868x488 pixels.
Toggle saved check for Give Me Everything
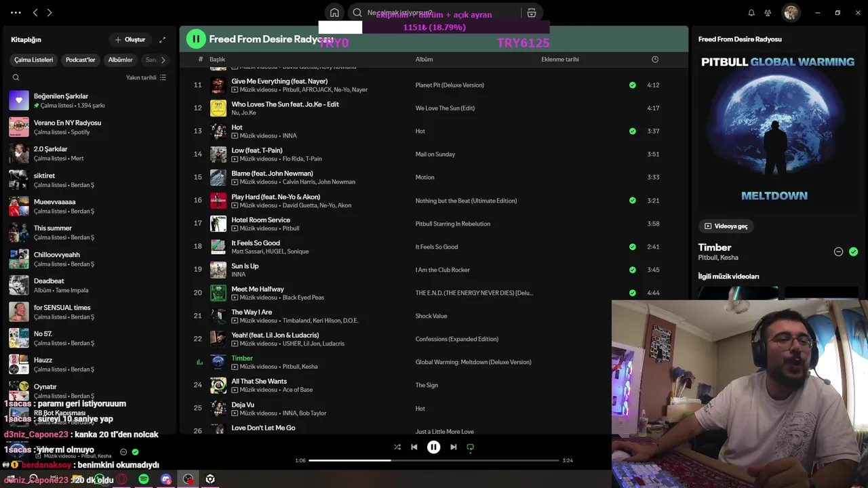click(x=632, y=85)
